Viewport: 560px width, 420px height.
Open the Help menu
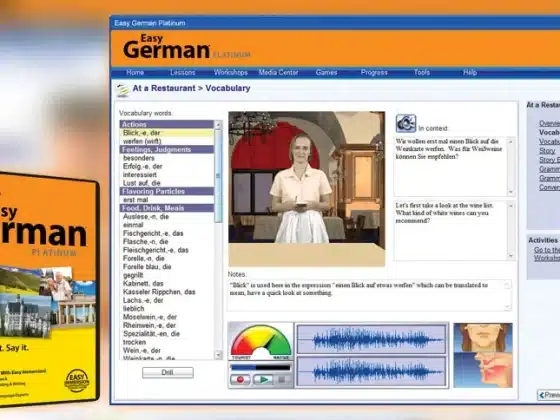click(x=470, y=72)
